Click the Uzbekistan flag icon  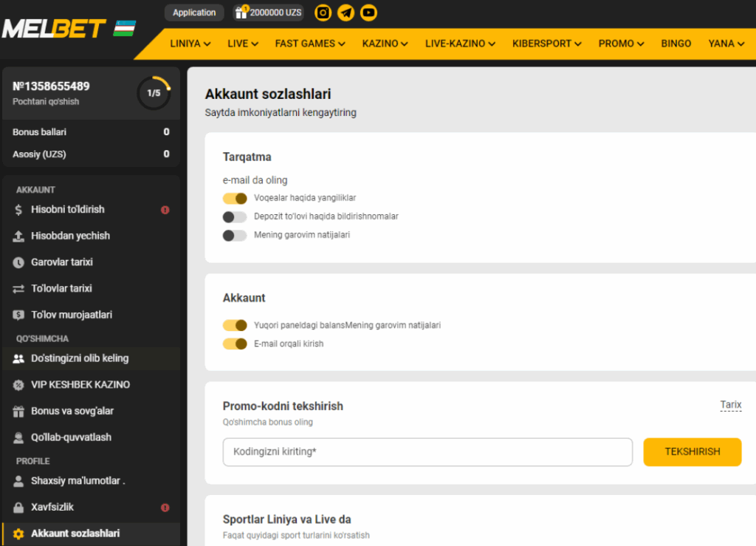125,29
